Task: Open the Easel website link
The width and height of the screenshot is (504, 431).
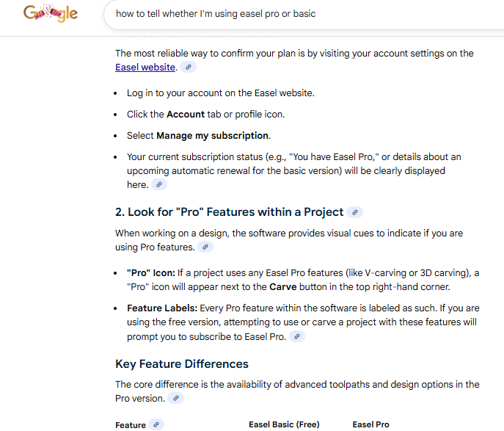Action: (145, 67)
